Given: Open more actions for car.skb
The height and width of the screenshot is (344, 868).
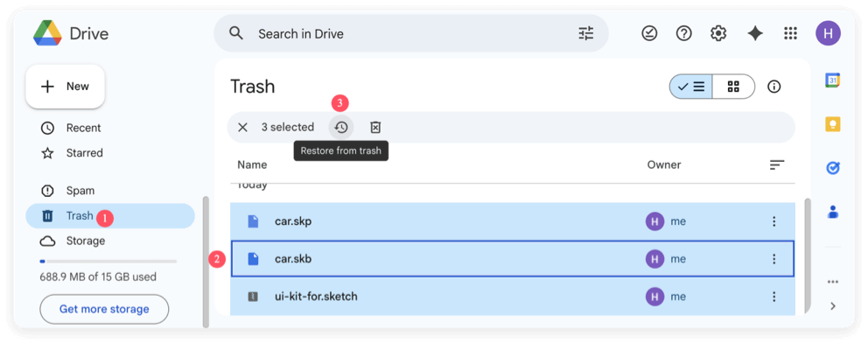Looking at the screenshot, I should point(773,259).
